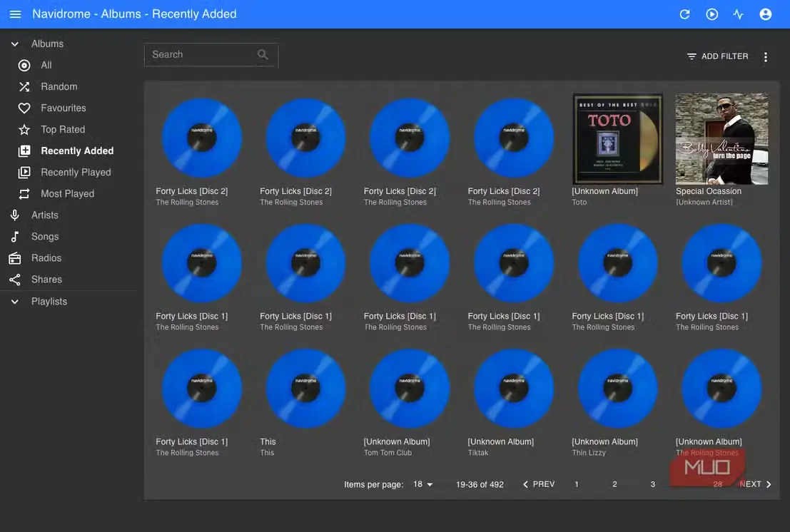This screenshot has width=790, height=532.
Task: Click the Special Ocassion album title
Action: [709, 191]
